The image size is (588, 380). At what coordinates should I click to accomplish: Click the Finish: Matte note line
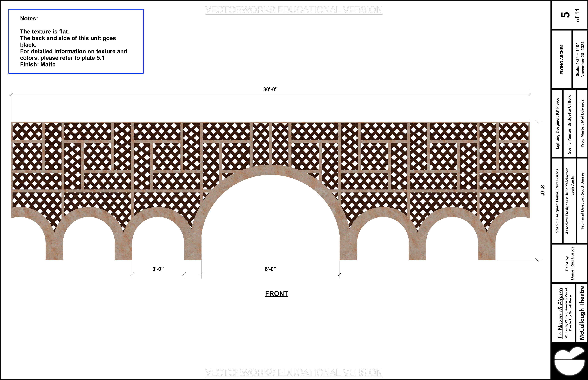coord(38,64)
